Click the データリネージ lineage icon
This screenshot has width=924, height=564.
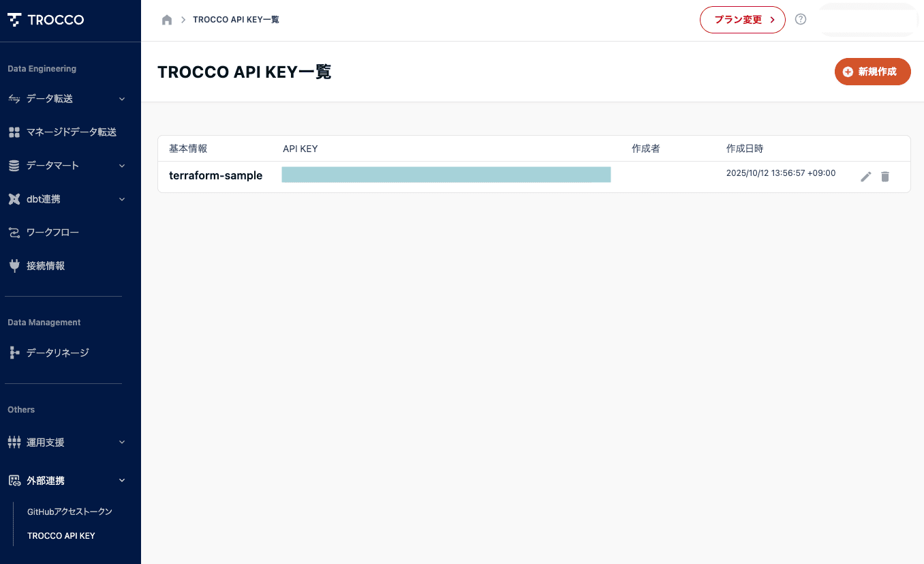(x=14, y=353)
